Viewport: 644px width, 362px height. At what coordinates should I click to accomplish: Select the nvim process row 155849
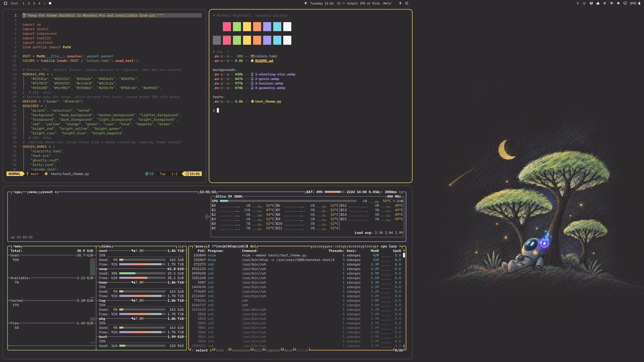click(296, 255)
